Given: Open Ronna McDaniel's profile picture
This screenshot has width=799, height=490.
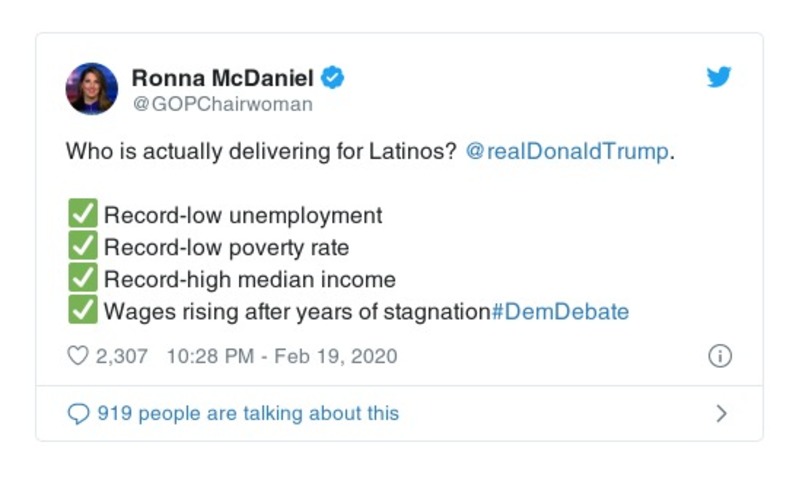Looking at the screenshot, I should tap(91, 88).
